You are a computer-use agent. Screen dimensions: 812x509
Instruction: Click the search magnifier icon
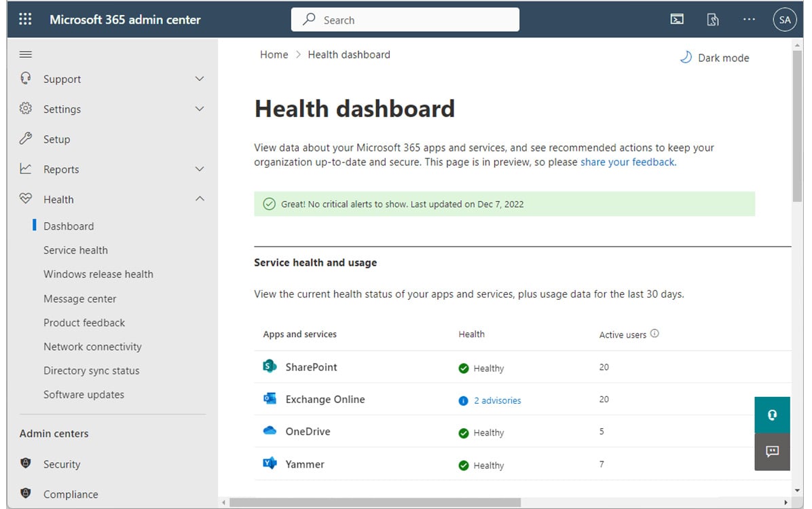309,20
